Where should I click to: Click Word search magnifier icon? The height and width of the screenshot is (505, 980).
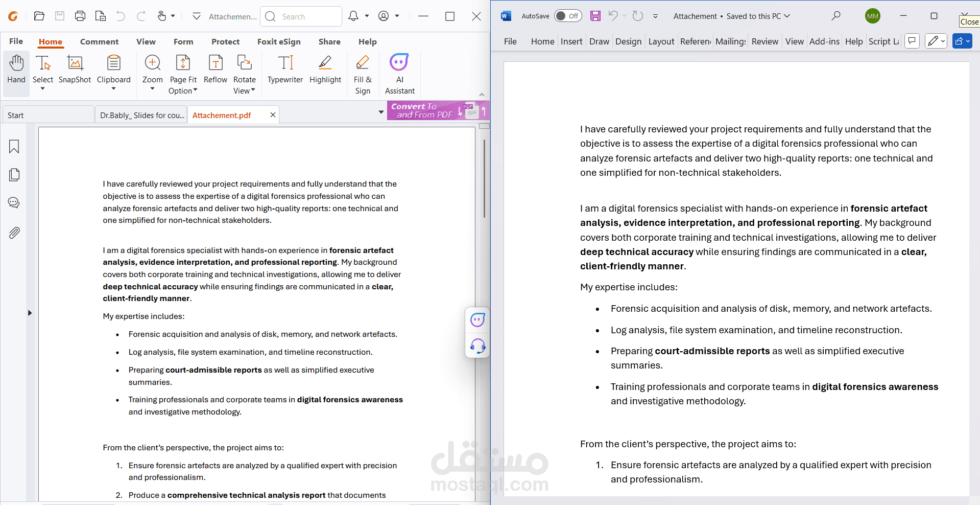click(x=836, y=16)
